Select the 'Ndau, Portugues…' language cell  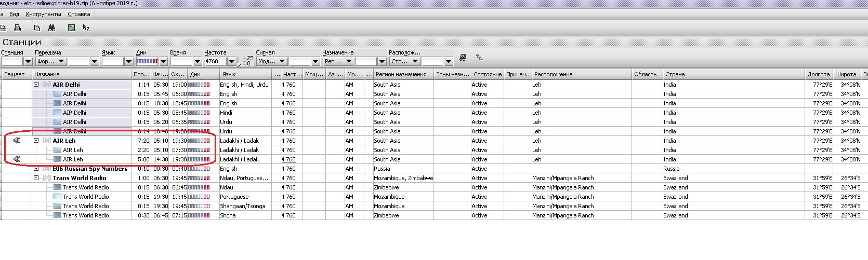(245, 178)
